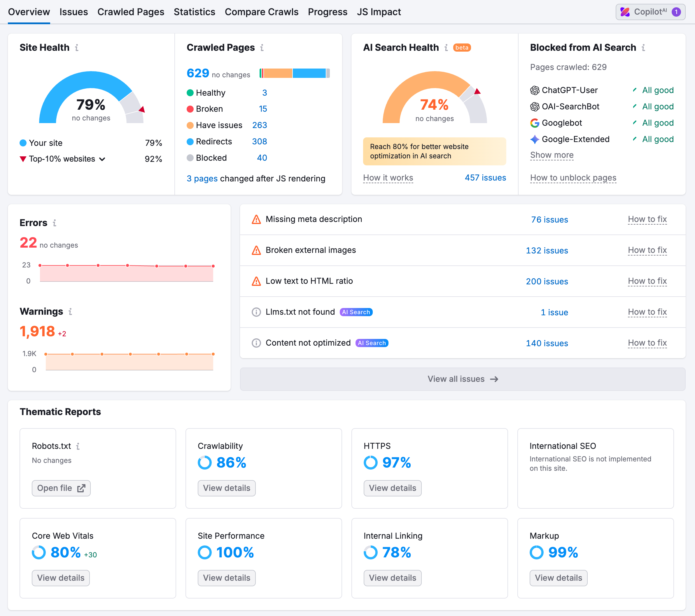Screen dimensions: 695x616
Task: Click the crawled pages distribution color bar
Action: click(295, 73)
